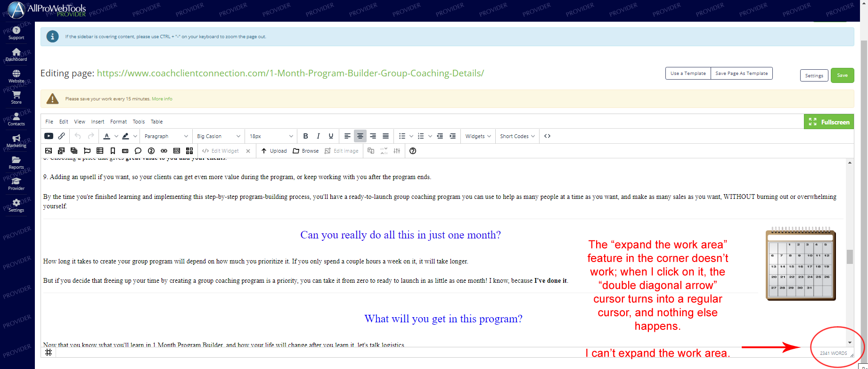Open the text color picker arrow
Screen dimensions: 868x369
116,136
